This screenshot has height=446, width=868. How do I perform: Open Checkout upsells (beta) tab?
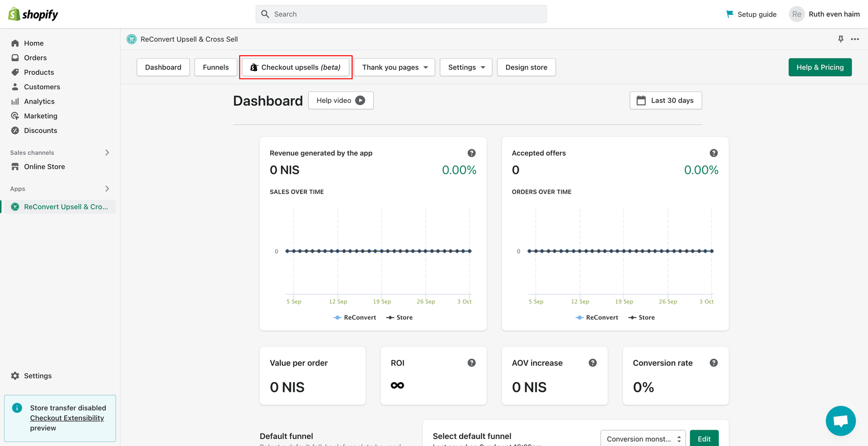296,67
